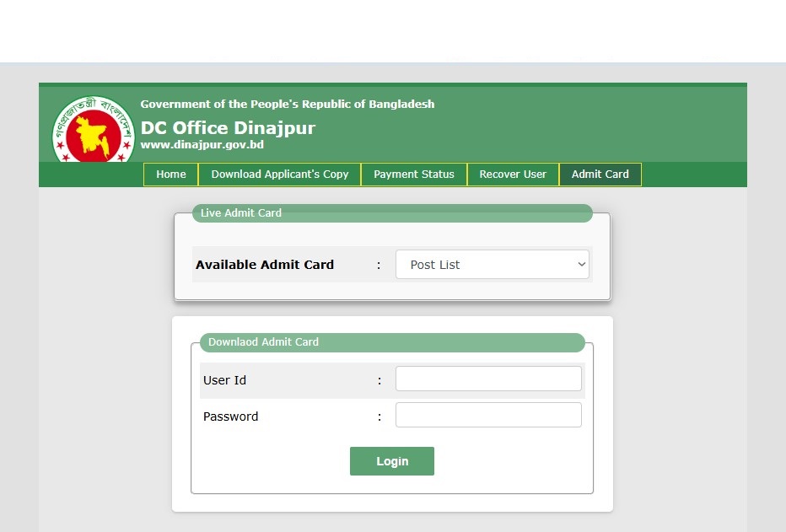786x532 pixels.
Task: Focus the User Id input field
Action: pos(488,379)
